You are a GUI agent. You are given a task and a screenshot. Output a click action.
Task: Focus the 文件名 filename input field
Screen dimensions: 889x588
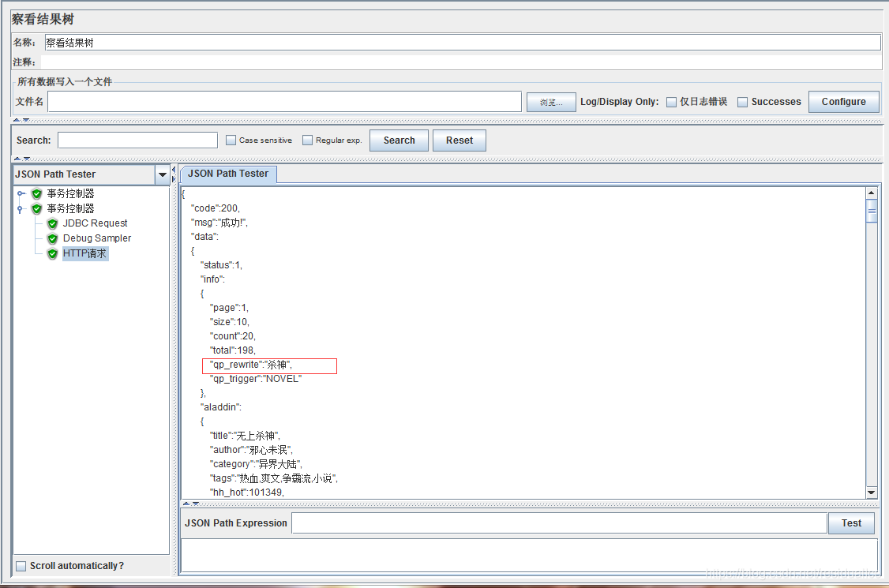pyautogui.click(x=284, y=102)
